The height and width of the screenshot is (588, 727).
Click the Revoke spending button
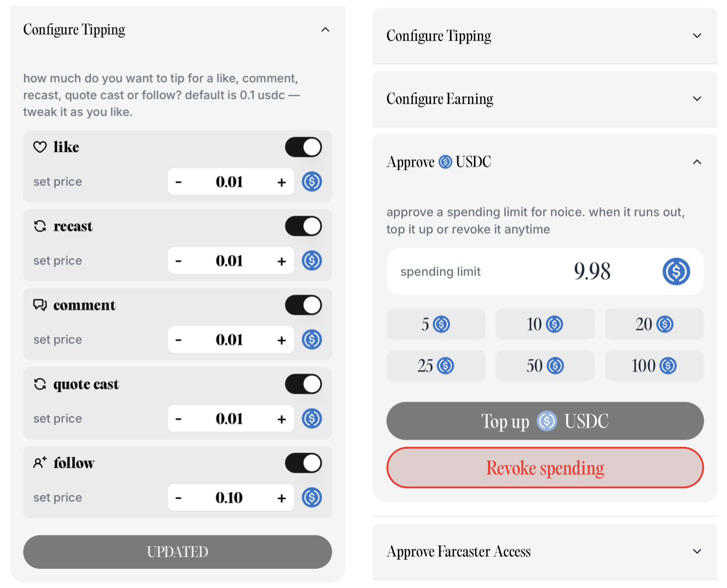[545, 468]
